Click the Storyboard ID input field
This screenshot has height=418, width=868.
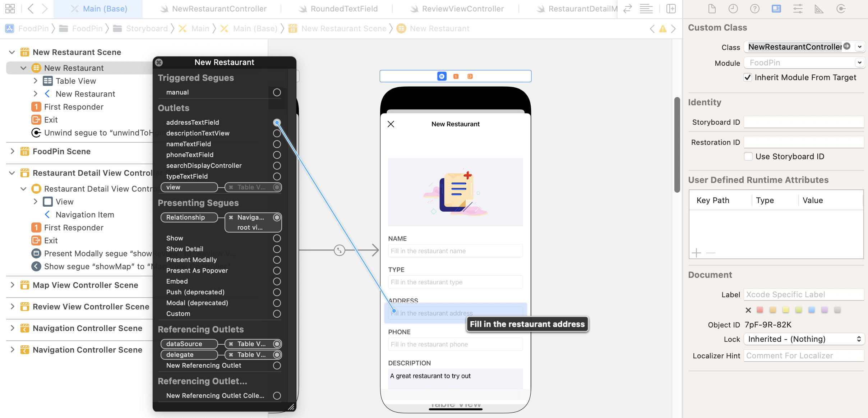pyautogui.click(x=803, y=122)
